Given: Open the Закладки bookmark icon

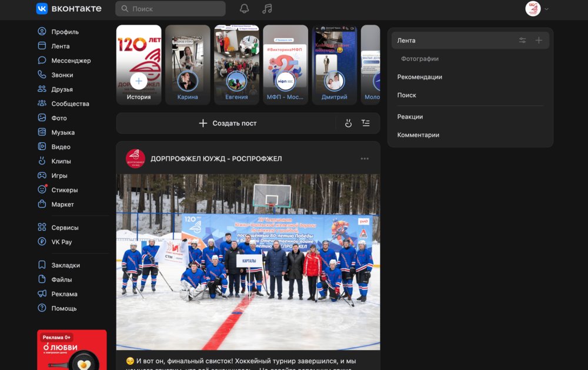Looking at the screenshot, I should coord(42,265).
